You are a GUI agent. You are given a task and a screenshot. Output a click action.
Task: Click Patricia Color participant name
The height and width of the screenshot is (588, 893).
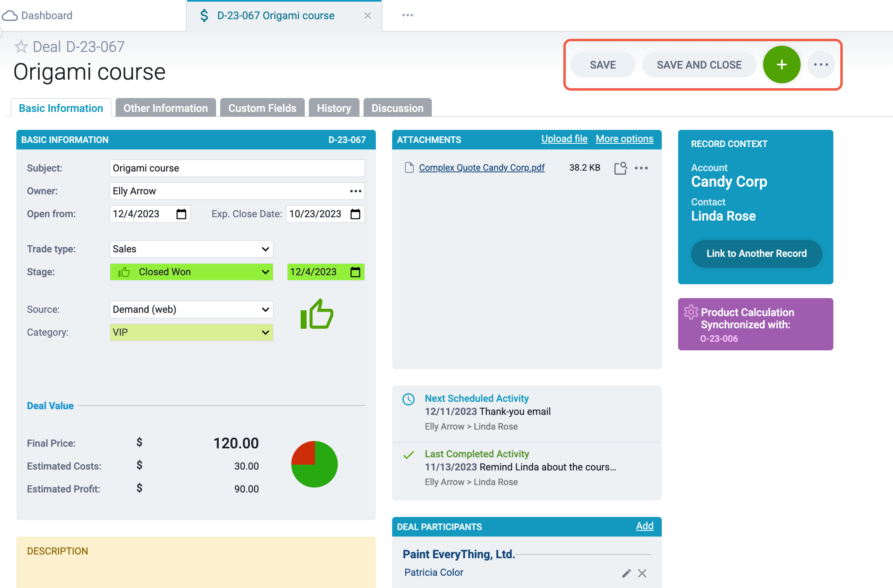click(434, 572)
